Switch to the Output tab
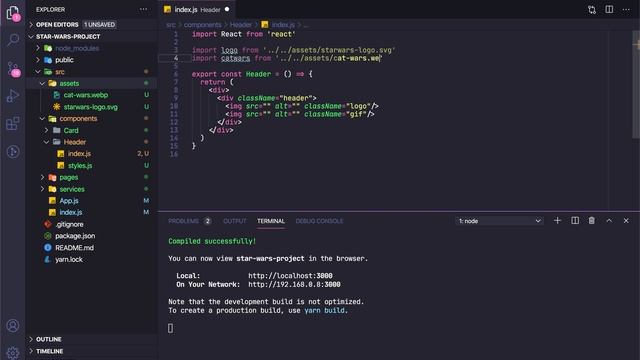Screen dimensions: 640x360 tap(235, 221)
